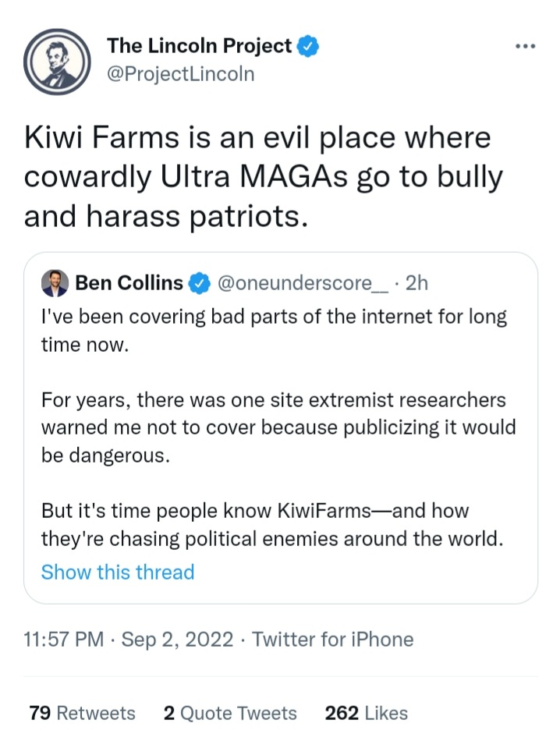Click the 2h timestamp on quoted tweet
This screenshot has height=734, width=560.
[416, 282]
